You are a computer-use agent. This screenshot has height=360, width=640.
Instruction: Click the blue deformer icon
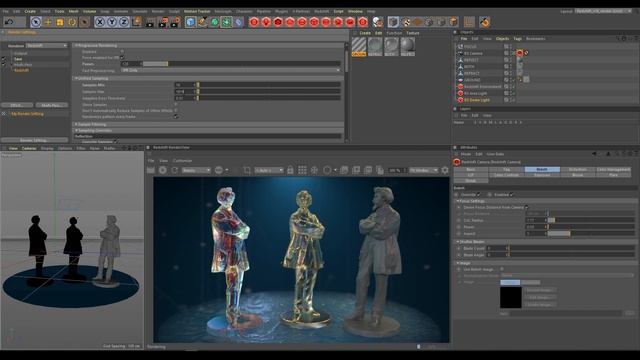239,22
